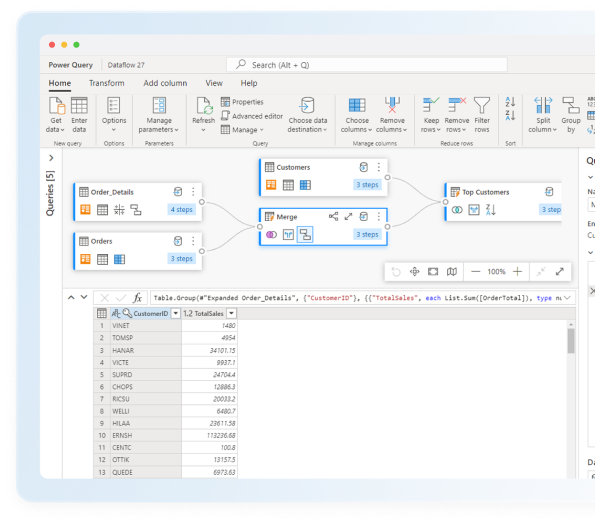Open Order_Details query options menu
Image resolution: width=595 pixels, height=524 pixels.
[193, 192]
